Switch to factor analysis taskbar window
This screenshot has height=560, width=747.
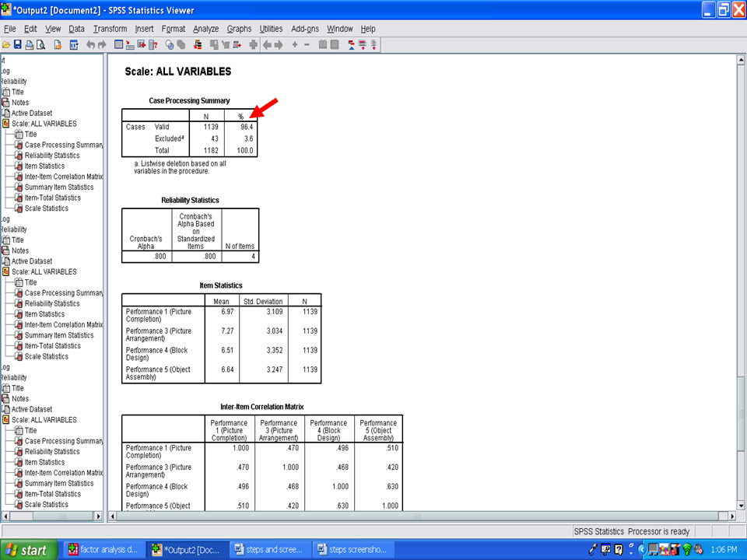pyautogui.click(x=103, y=550)
